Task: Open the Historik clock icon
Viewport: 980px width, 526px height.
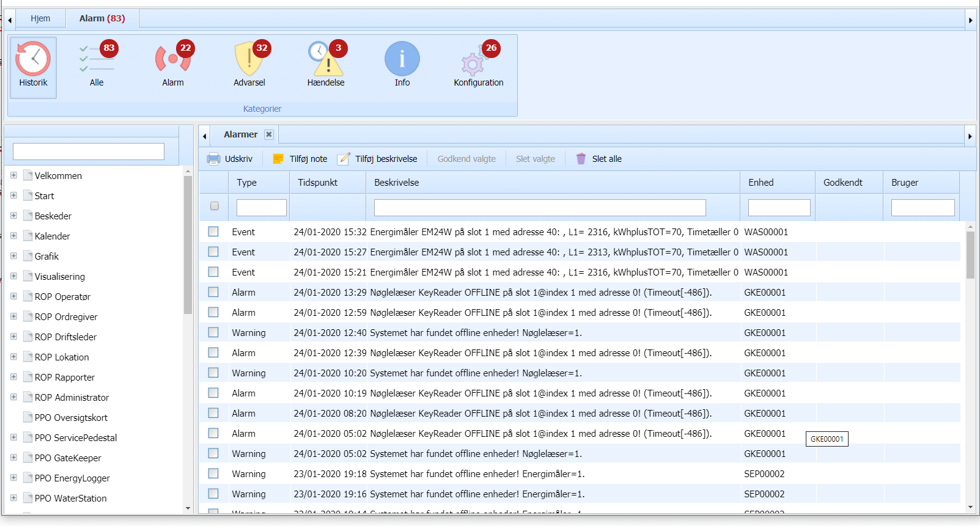Action: click(x=33, y=59)
